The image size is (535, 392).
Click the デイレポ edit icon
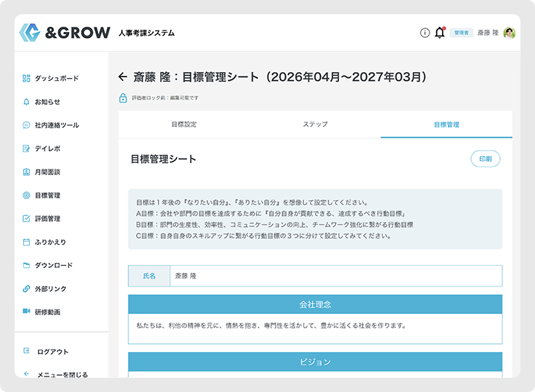coord(26,148)
